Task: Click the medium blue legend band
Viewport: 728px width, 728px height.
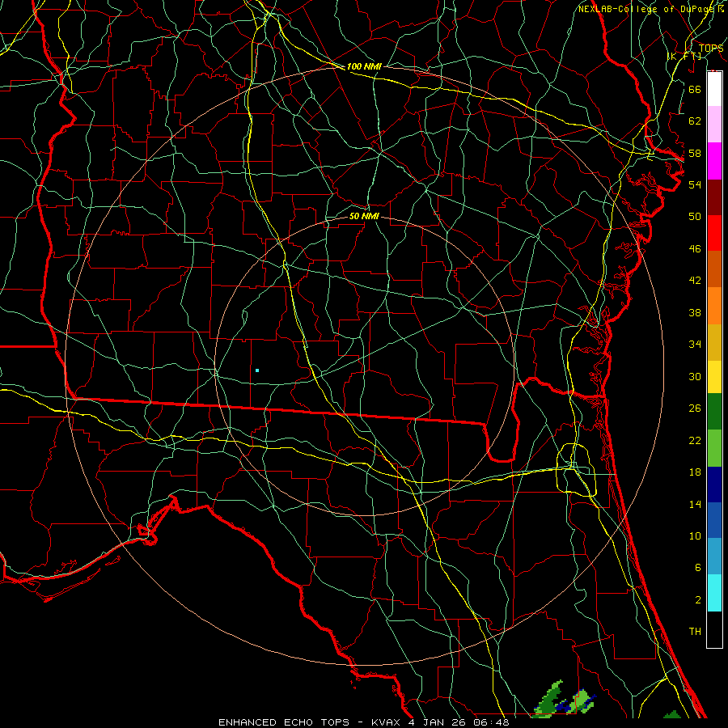Action: coord(714,520)
